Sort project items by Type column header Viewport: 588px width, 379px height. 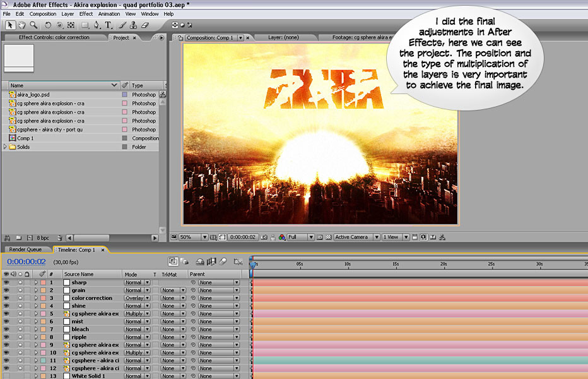[x=146, y=85]
